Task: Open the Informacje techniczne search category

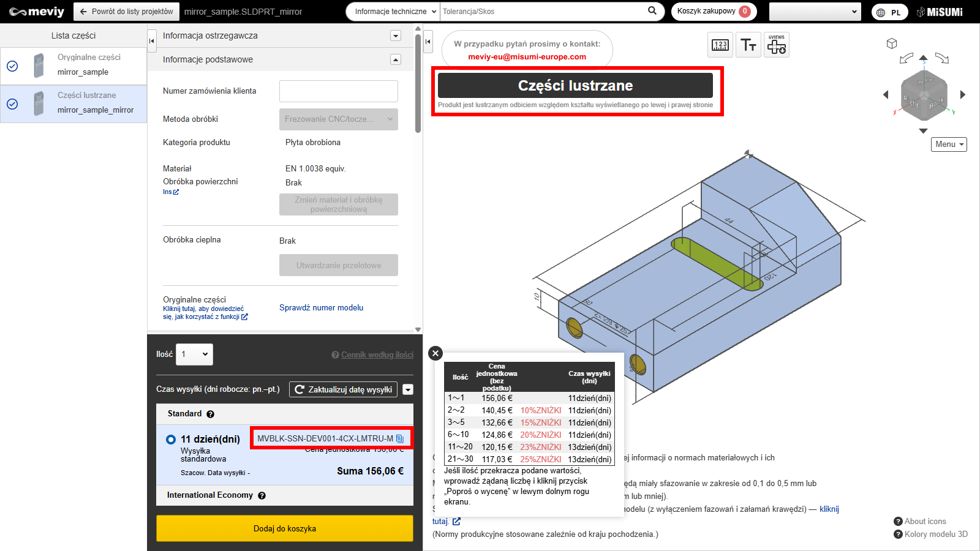Action: coord(395,12)
